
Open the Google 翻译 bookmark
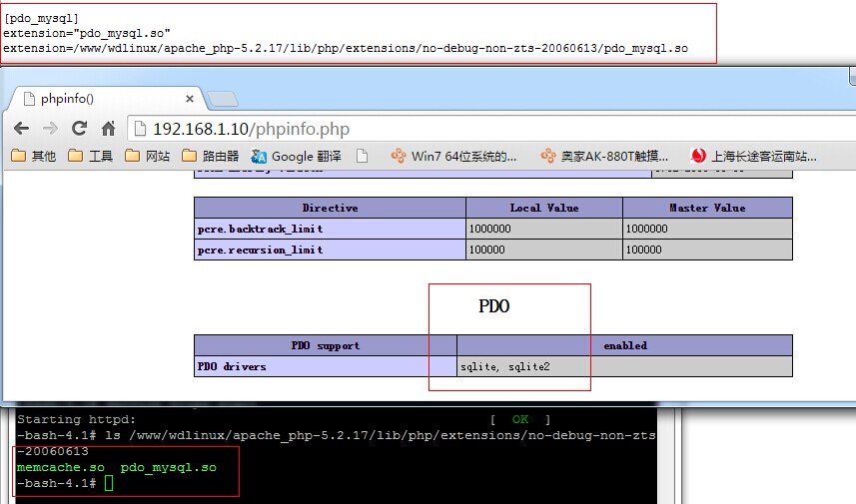[x=297, y=156]
